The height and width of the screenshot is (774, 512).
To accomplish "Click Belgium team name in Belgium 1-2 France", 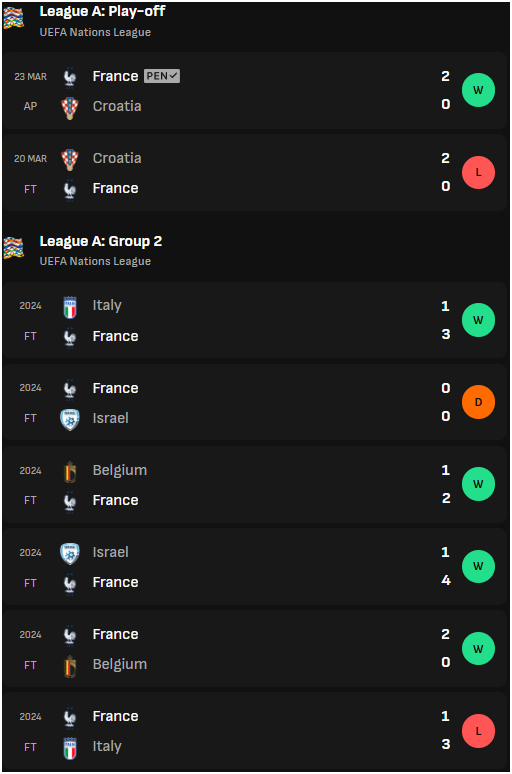I will coord(120,470).
